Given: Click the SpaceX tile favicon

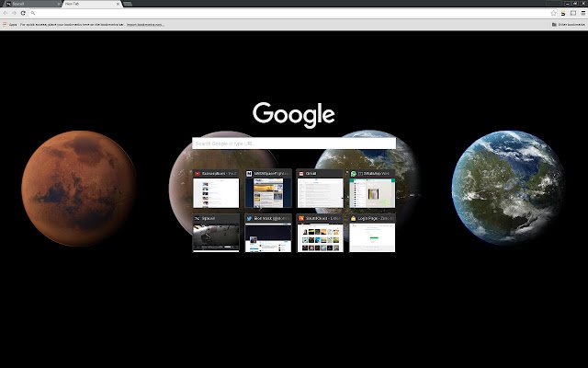Looking at the screenshot, I should [x=198, y=218].
